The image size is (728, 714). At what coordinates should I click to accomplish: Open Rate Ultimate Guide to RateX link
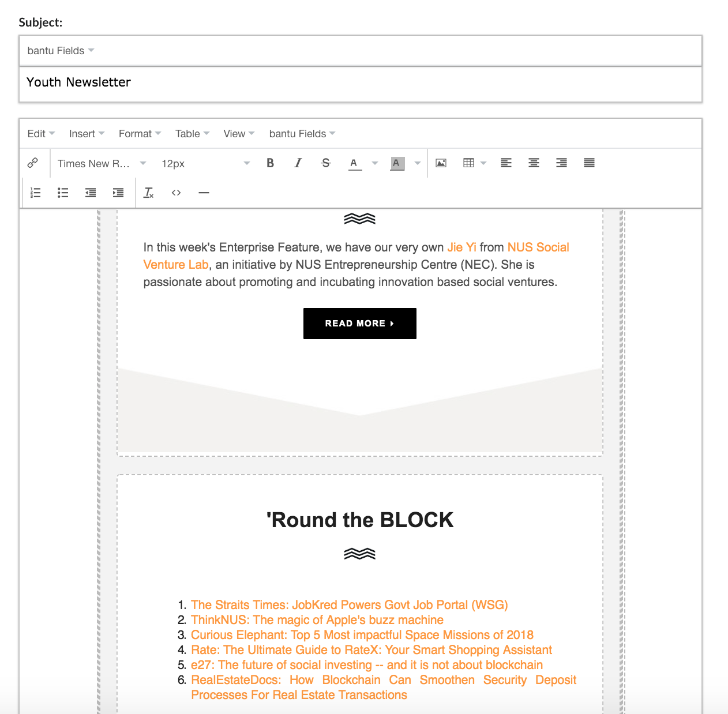coord(371,650)
